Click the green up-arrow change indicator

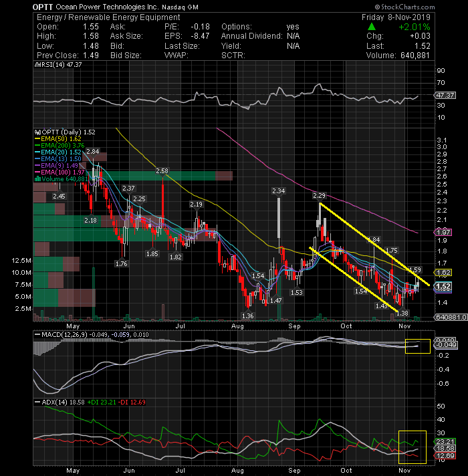[372, 27]
